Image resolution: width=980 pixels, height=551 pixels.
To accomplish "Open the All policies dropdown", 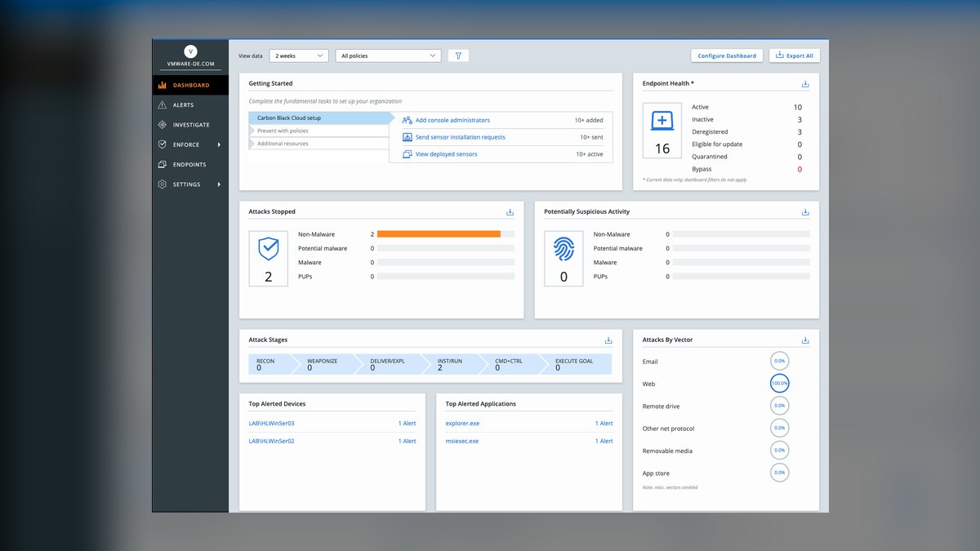I will [x=389, y=56].
